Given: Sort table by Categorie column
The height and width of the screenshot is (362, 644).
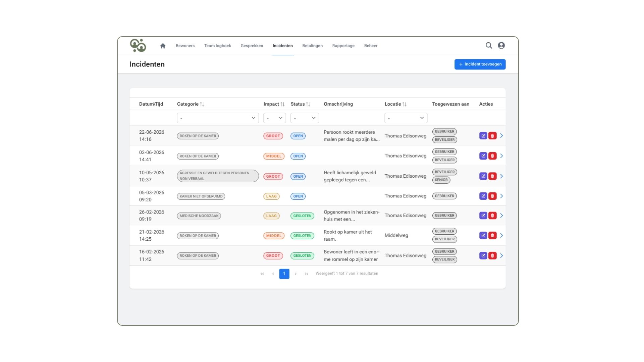Looking at the screenshot, I should click(x=202, y=104).
